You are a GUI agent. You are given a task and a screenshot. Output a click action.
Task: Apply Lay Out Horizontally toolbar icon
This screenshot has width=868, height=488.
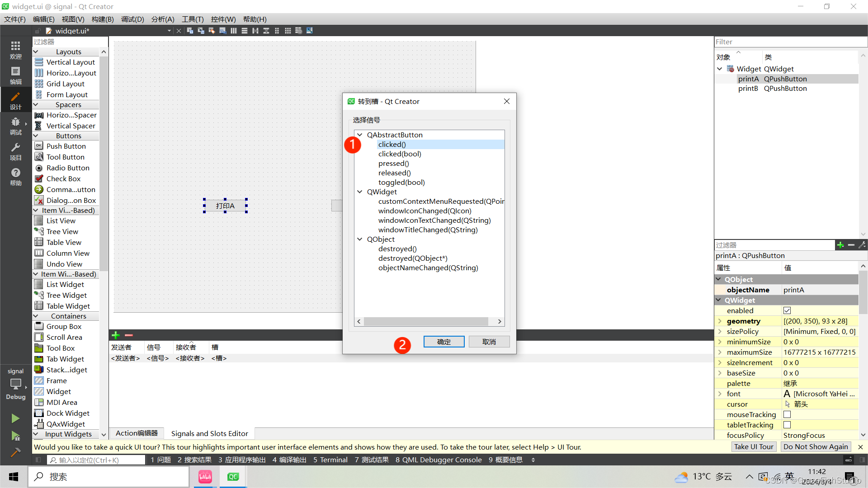(233, 31)
